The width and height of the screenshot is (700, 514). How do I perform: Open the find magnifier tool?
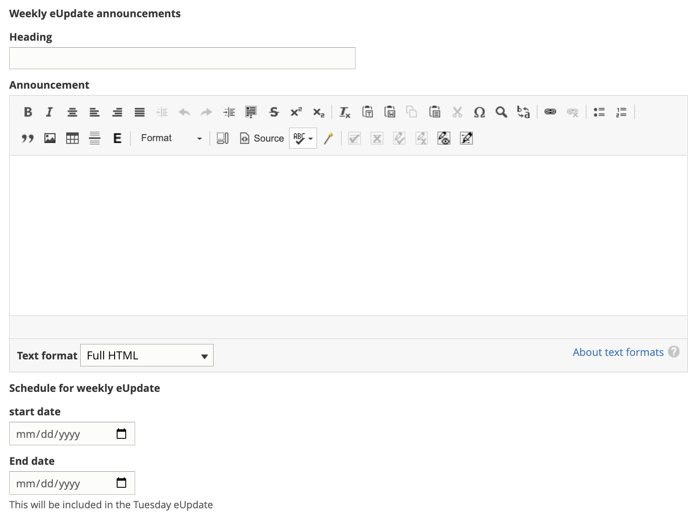[x=501, y=112]
